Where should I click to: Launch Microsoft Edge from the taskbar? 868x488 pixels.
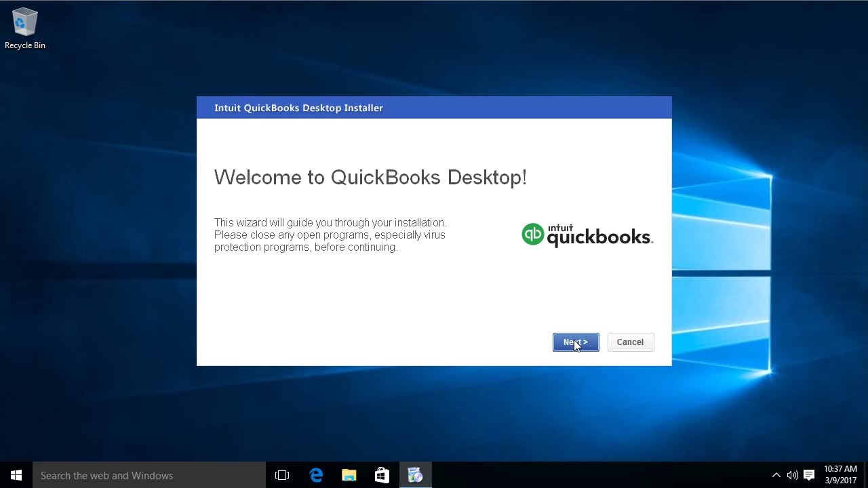tap(316, 475)
